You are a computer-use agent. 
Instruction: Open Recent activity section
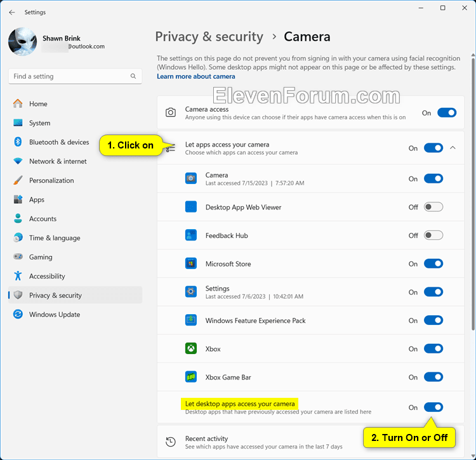[310, 442]
